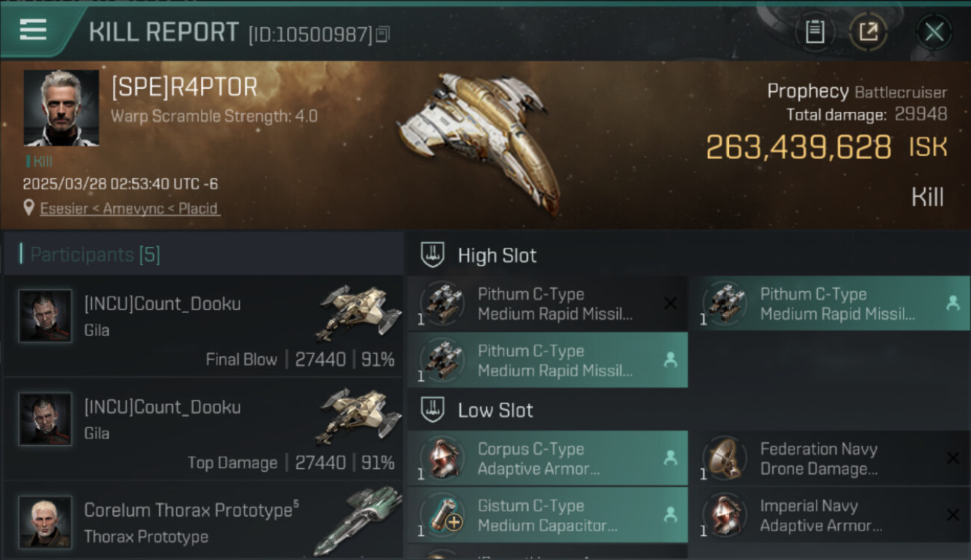This screenshot has height=560, width=971.
Task: Select the Imperial Navy Adaptive Armor module
Action: [x=820, y=515]
